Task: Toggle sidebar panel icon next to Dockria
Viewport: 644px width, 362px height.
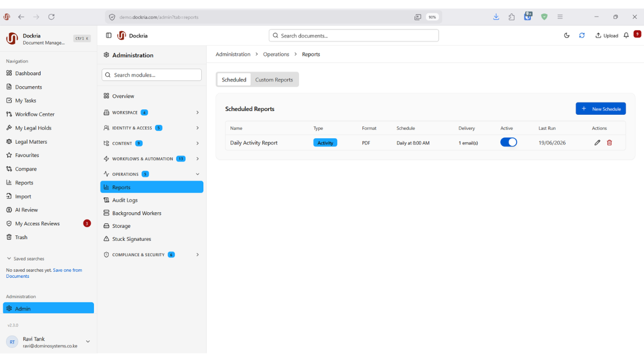Action: (108, 35)
